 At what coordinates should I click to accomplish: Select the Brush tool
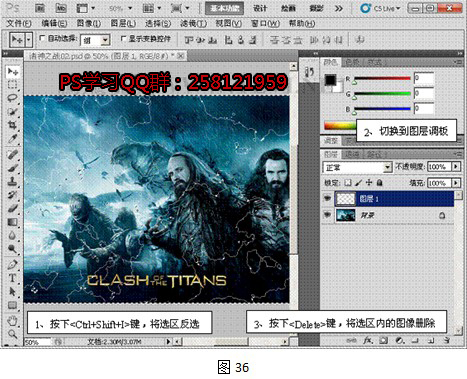click(13, 168)
